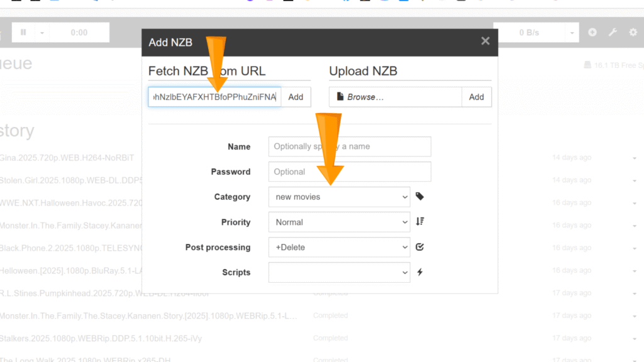Open the speed limit dropdown beside 0 B/s
Image resolution: width=644 pixels, height=362 pixels.
point(572,33)
